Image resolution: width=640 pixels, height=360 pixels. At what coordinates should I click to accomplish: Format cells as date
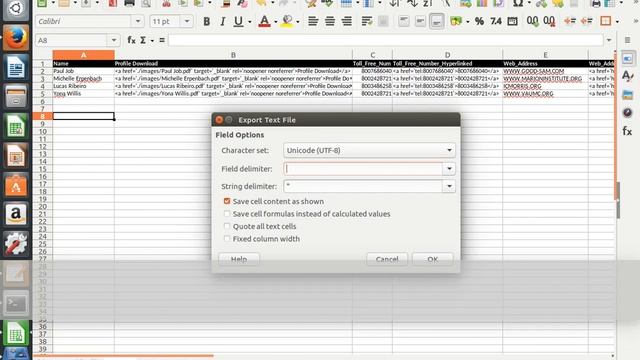click(513, 21)
